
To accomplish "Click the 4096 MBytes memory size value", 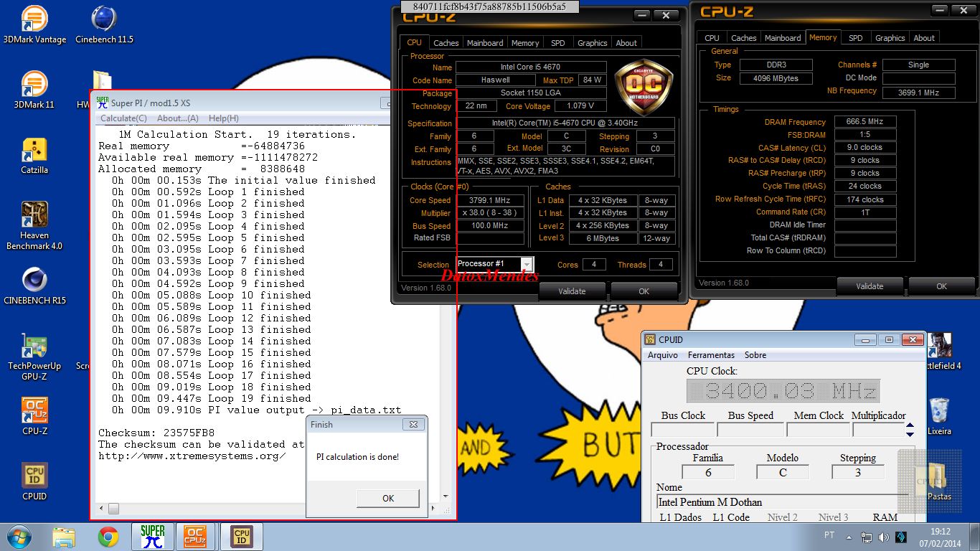I will [776, 79].
